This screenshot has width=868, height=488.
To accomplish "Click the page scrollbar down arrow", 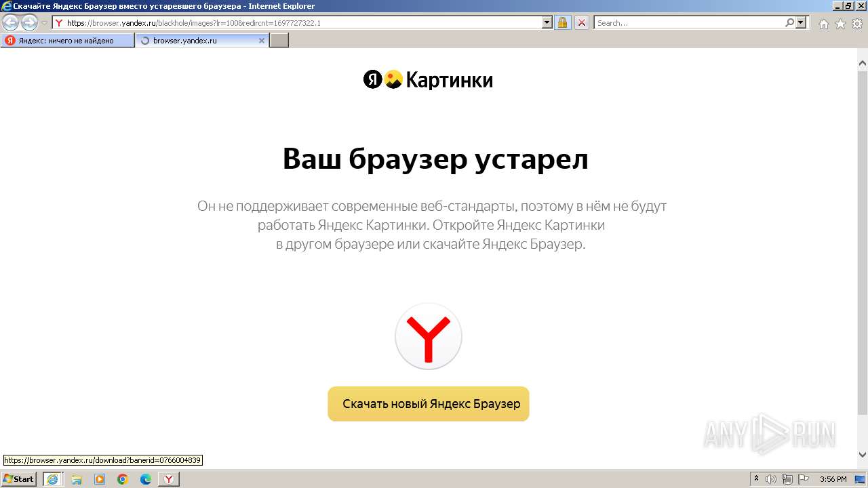I will 863,455.
